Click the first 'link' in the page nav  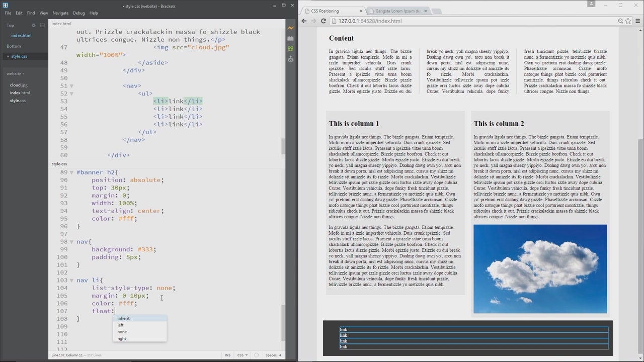click(x=344, y=330)
